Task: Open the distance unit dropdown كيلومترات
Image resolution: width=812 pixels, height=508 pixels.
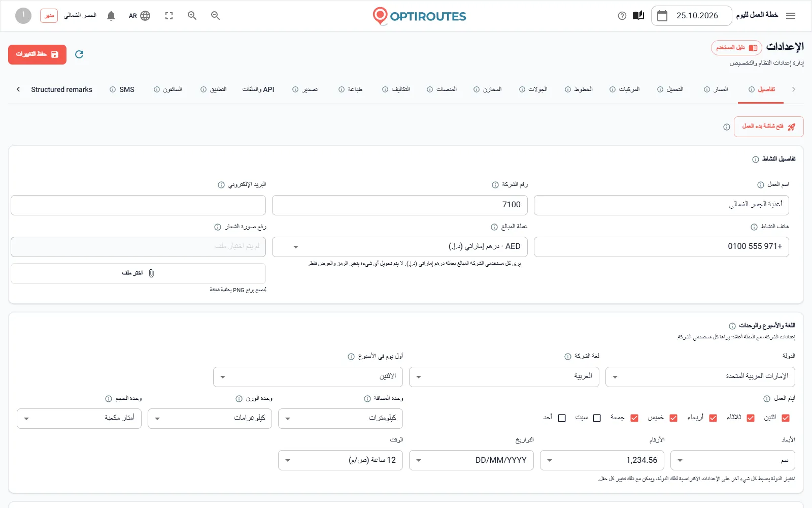Action: pos(341,419)
